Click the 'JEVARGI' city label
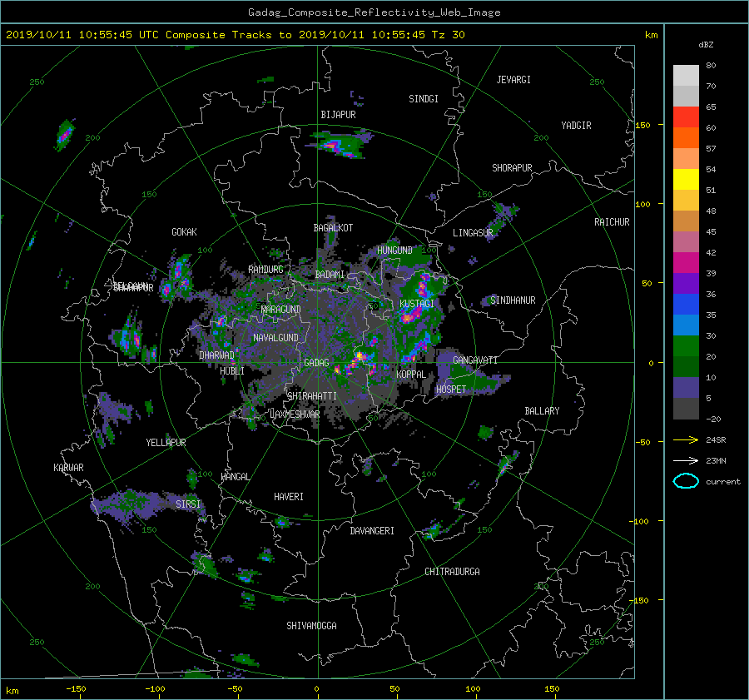This screenshot has width=749, height=700. (x=513, y=80)
